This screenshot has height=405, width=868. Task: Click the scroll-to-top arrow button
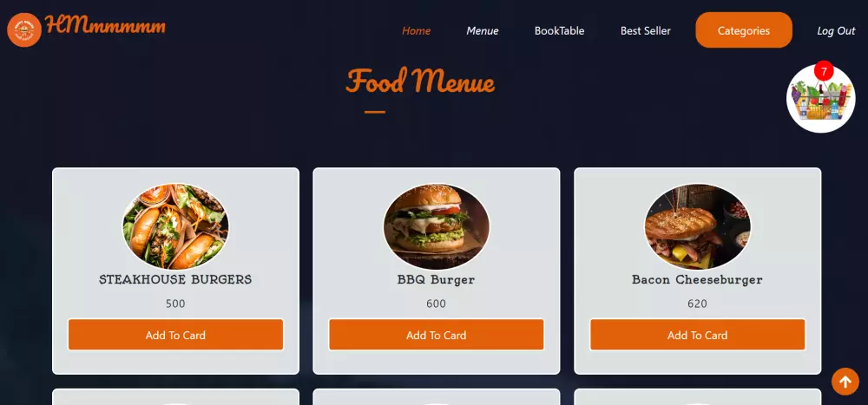(x=845, y=382)
